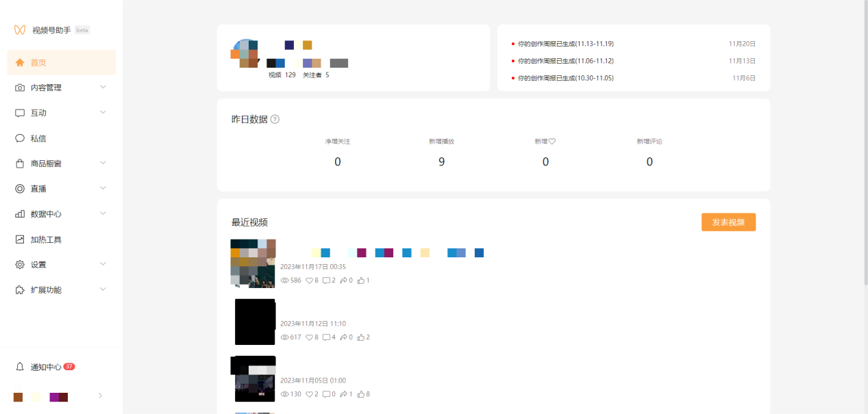
Task: Click the 内容管理 camera icon
Action: pyautogui.click(x=20, y=88)
